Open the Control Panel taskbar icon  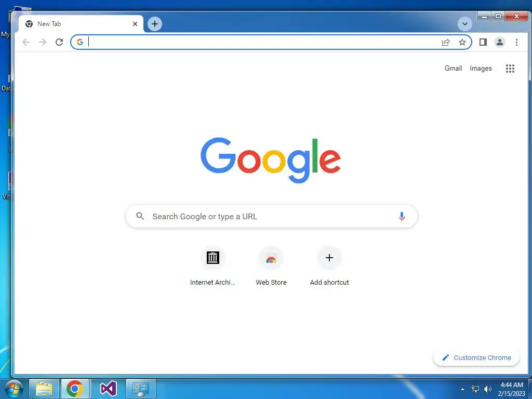coord(140,389)
